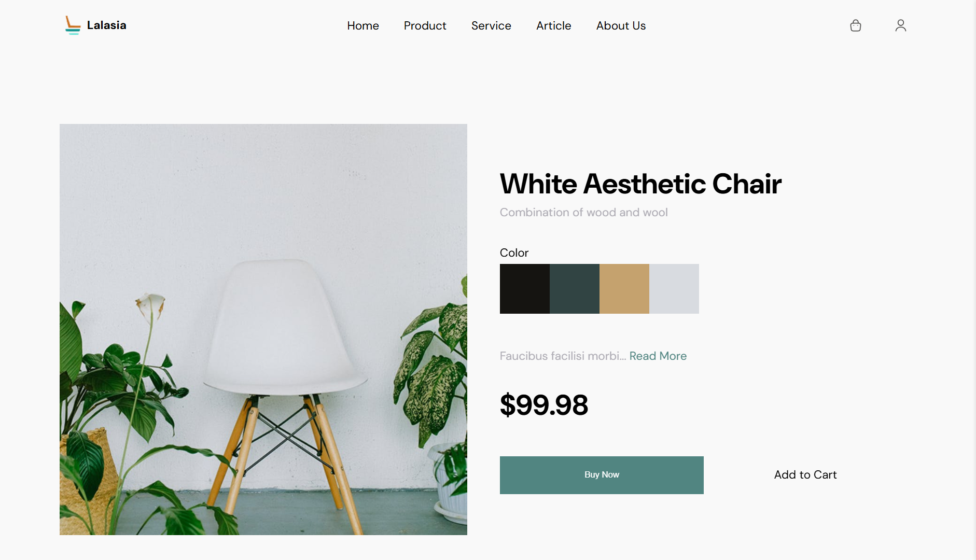
Task: Open the Article menu item
Action: click(554, 26)
